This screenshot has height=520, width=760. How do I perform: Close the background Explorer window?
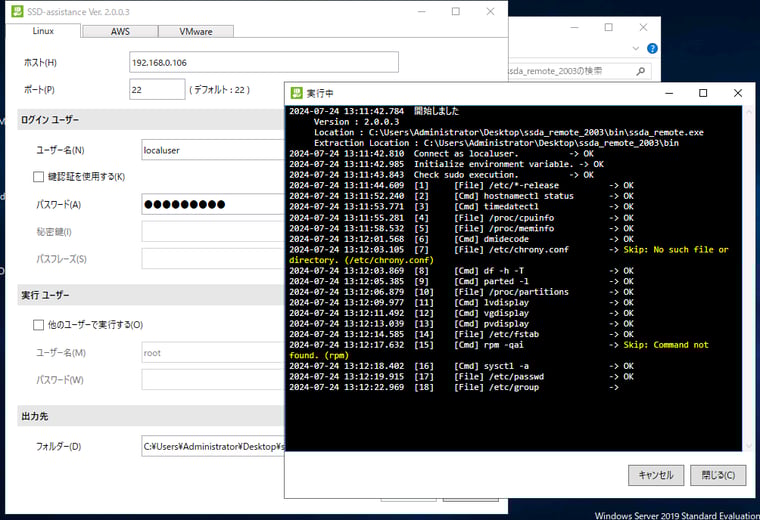click(x=643, y=28)
